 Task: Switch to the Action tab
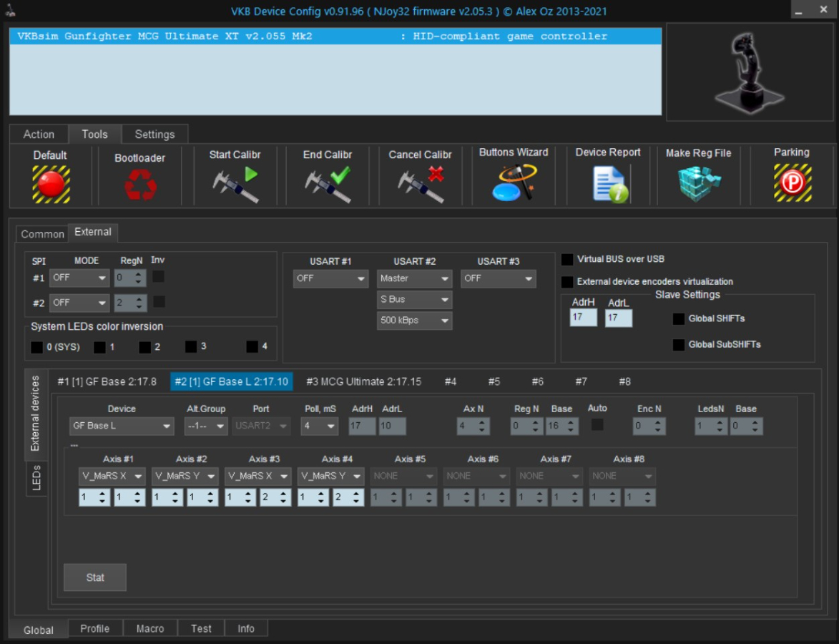(39, 135)
